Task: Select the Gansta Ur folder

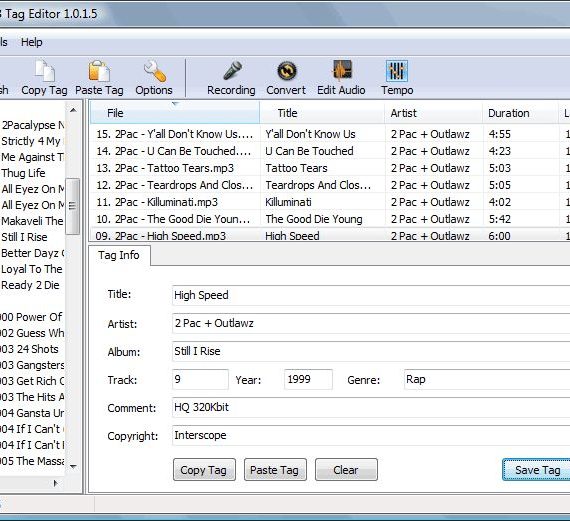Action: [x=32, y=413]
